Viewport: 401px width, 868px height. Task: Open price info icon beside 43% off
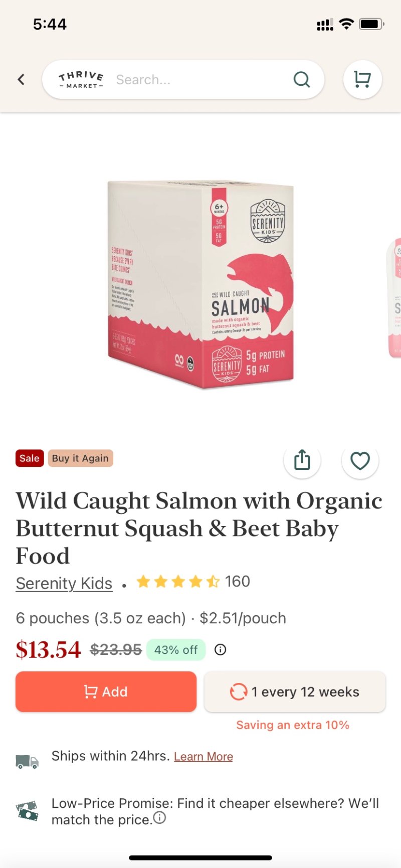point(220,650)
